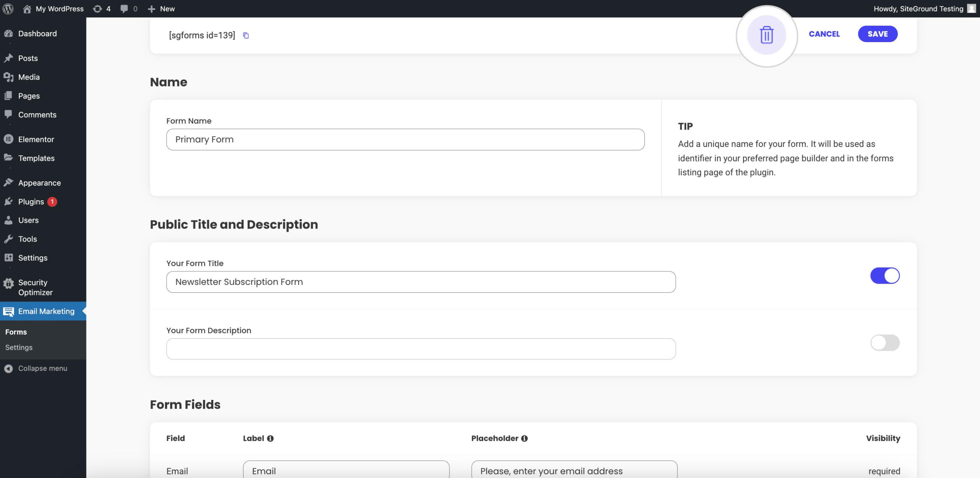980x478 pixels.
Task: Click the Pages sidebar icon
Action: pos(8,96)
